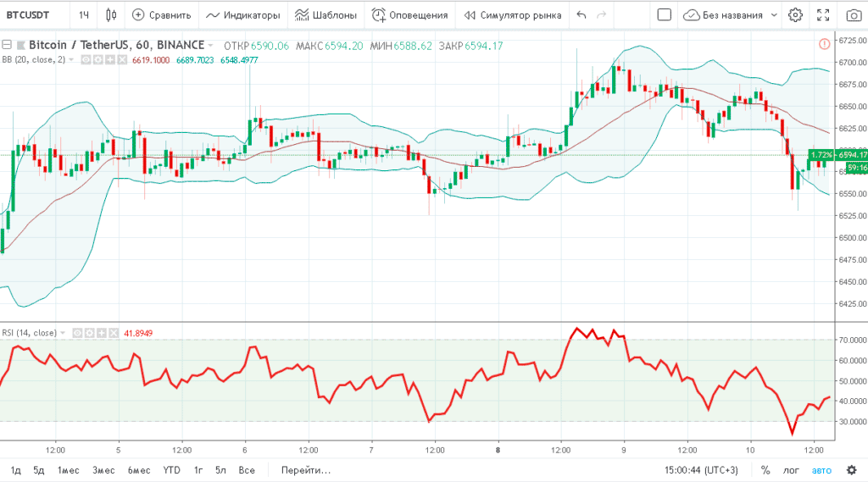Open the bottom-right axis settings gear
The height and width of the screenshot is (482, 868).
click(x=851, y=469)
